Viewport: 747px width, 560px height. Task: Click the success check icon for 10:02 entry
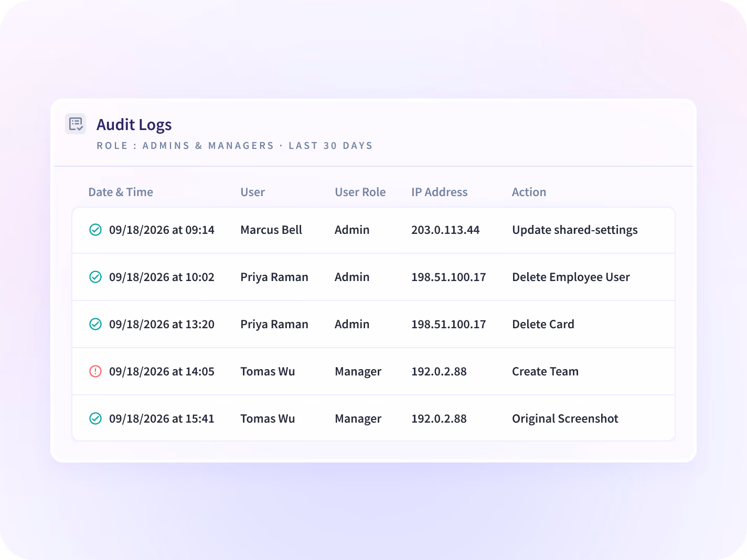coord(95,277)
